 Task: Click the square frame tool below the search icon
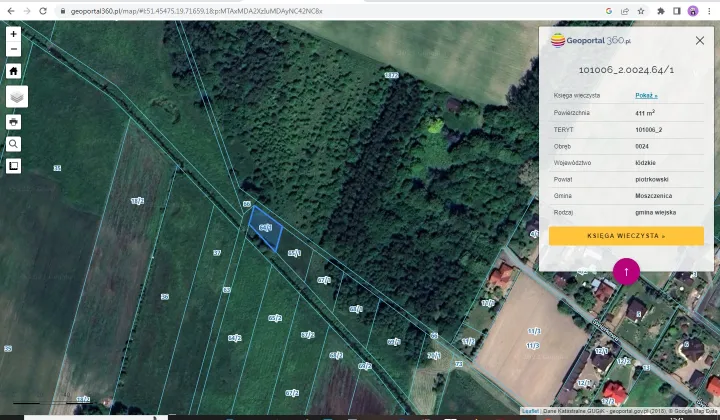click(x=13, y=166)
